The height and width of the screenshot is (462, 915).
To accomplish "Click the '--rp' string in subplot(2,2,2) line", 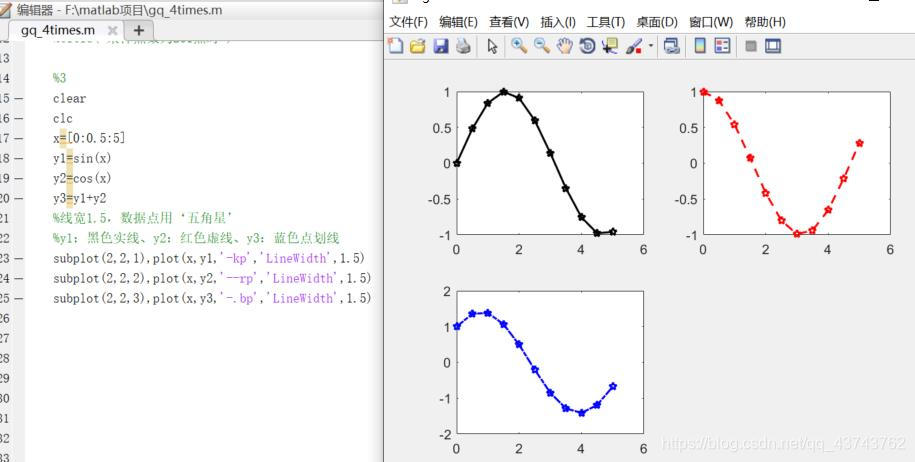I will coord(239,278).
